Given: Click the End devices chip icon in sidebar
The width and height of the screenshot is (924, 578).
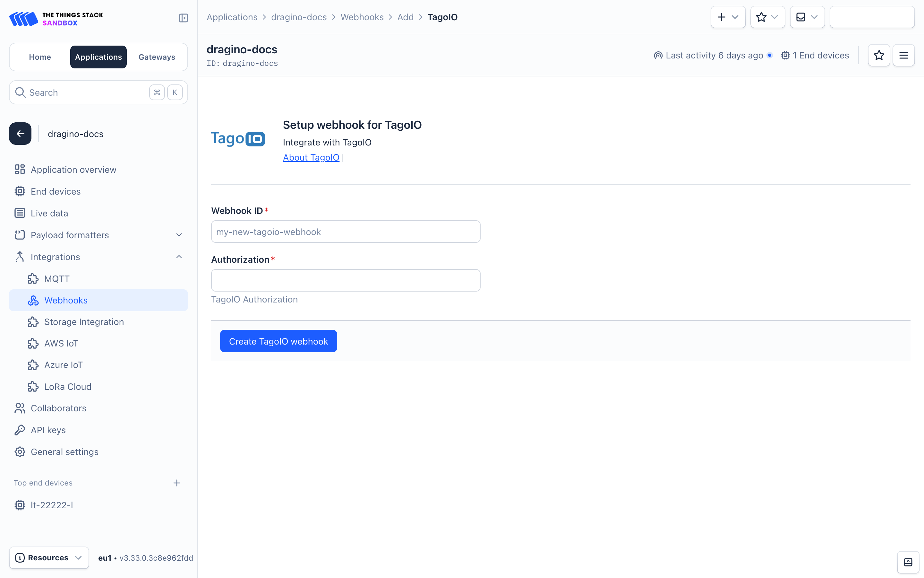Looking at the screenshot, I should click(x=20, y=191).
